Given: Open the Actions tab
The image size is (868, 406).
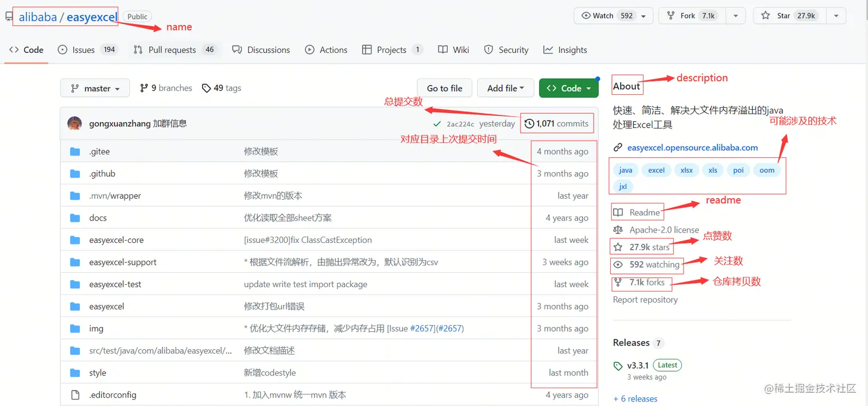Looking at the screenshot, I should pos(326,50).
